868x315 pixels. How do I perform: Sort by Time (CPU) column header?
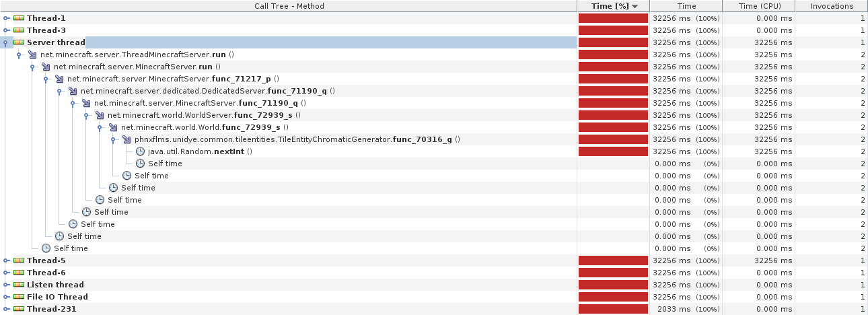point(758,6)
